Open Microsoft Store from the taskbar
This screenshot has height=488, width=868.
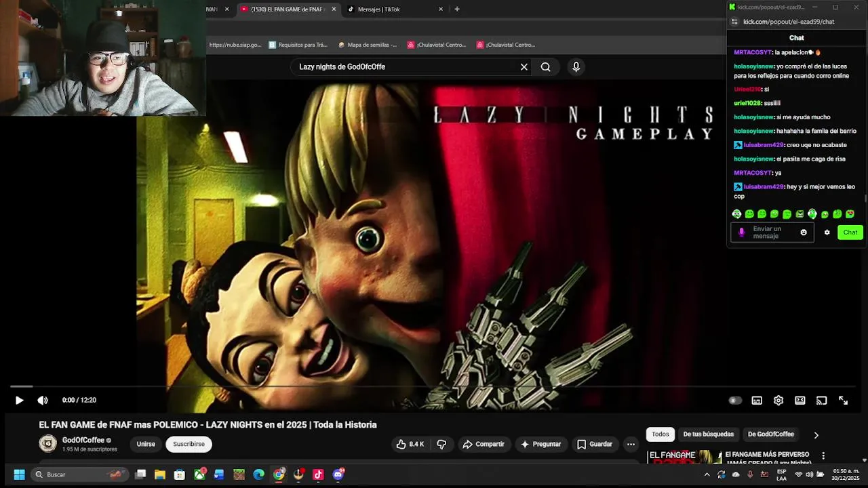tap(180, 474)
